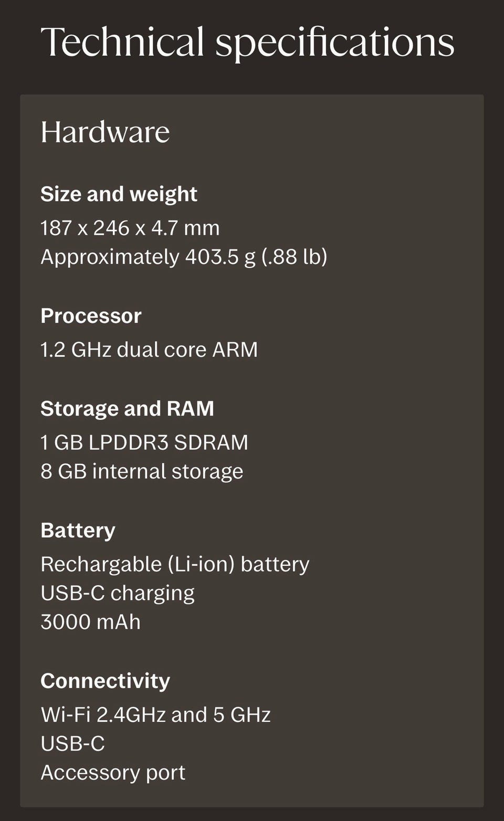Image resolution: width=504 pixels, height=821 pixels.
Task: Click the "5 GHz" band text
Action: 241,715
